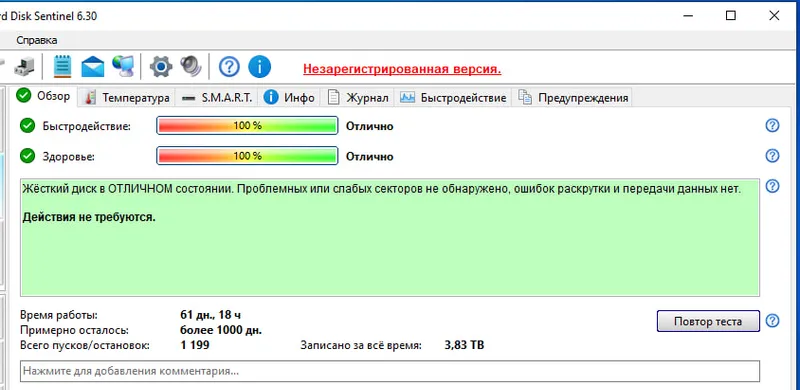This screenshot has width=800, height=390.
Task: Click the 61 дн., 18 ч uptime value
Action: click(211, 314)
